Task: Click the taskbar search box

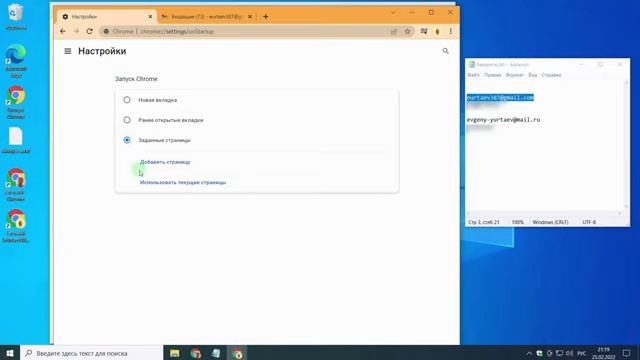Action: [x=92, y=353]
